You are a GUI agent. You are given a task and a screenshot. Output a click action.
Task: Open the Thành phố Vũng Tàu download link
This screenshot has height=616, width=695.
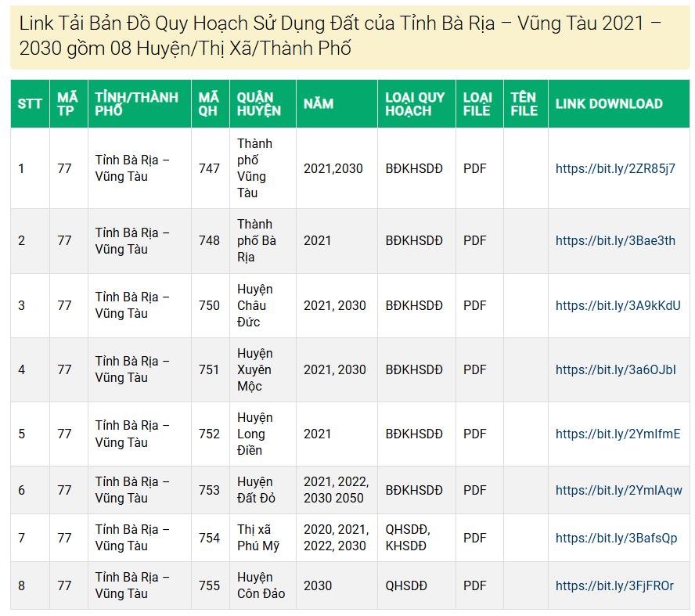click(x=615, y=168)
